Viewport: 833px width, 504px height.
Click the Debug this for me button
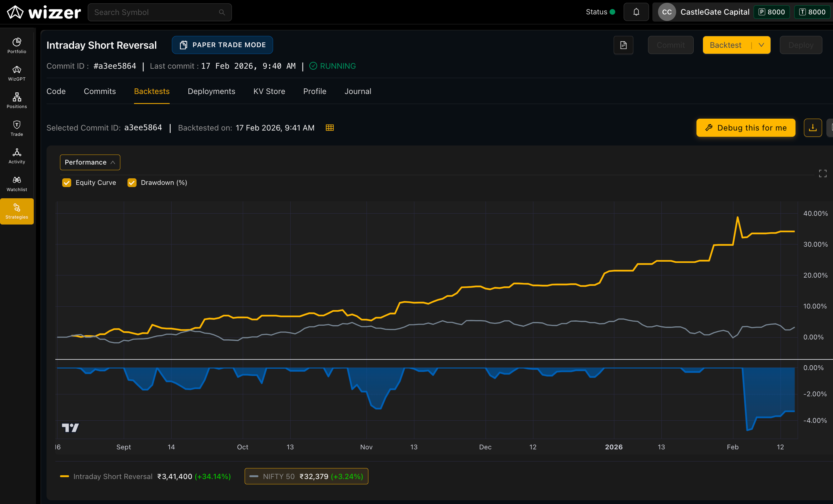coord(746,128)
